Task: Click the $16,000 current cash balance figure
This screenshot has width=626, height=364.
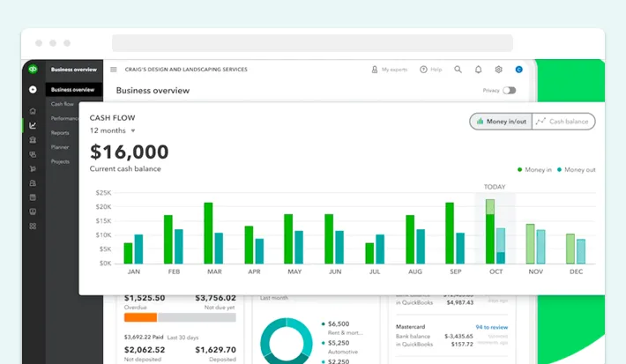Action: coord(130,152)
